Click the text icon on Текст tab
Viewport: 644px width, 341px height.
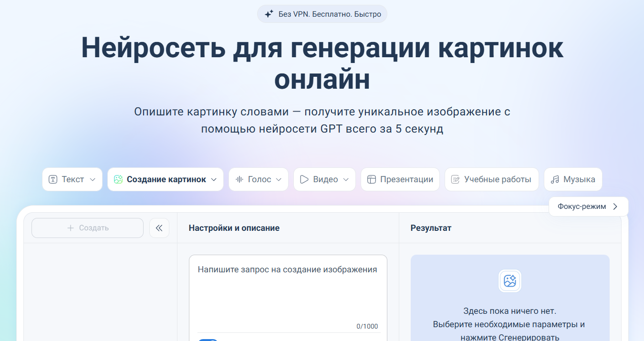(53, 179)
